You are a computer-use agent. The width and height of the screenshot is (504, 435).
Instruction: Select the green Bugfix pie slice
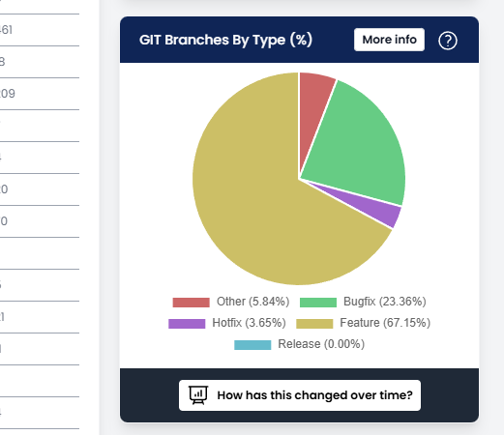pyautogui.click(x=358, y=142)
